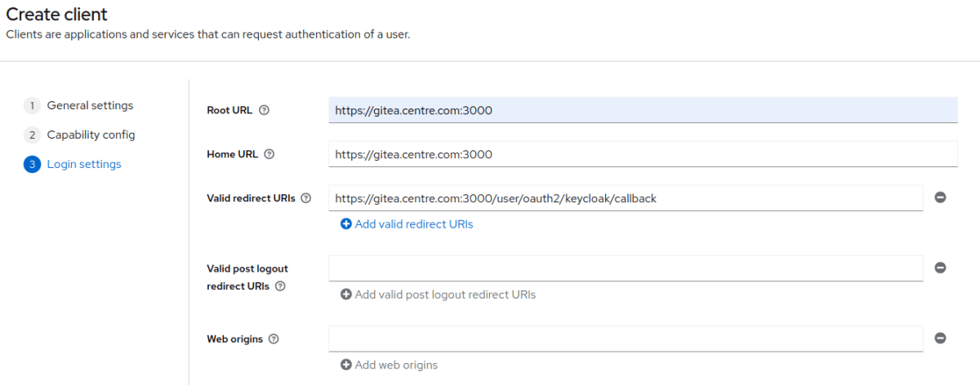Go to Capability config step
Screen dimensions: 980x385
(x=80, y=135)
